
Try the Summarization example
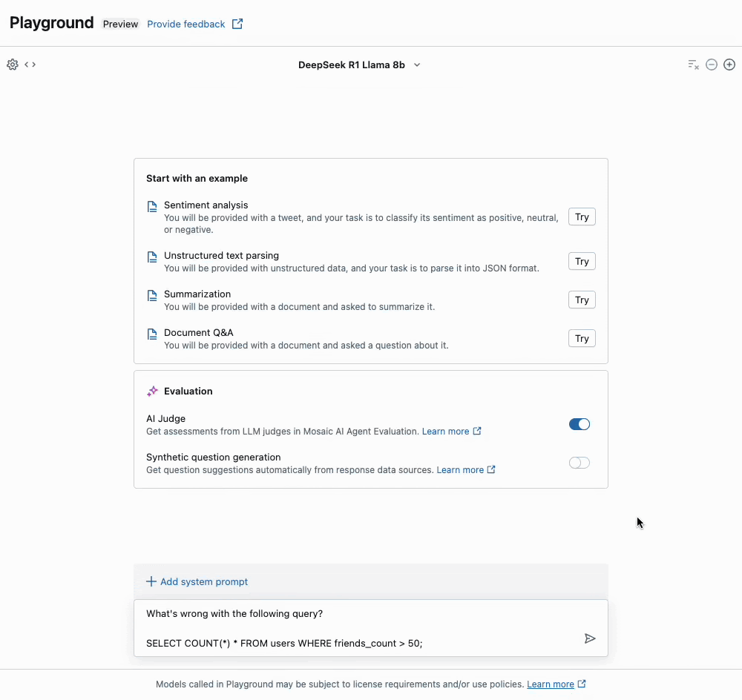(582, 300)
